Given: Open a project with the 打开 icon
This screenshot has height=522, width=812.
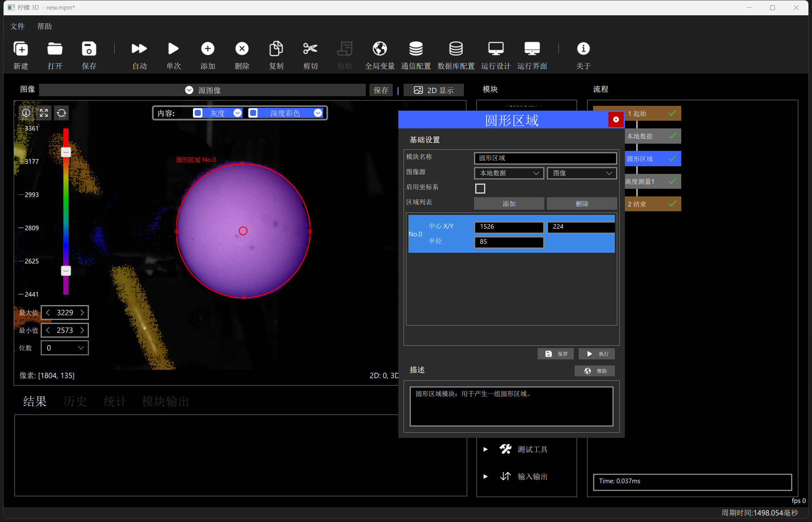Looking at the screenshot, I should click(55, 49).
